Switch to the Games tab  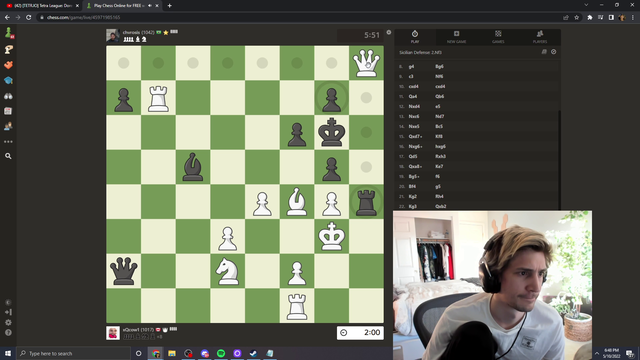click(498, 37)
